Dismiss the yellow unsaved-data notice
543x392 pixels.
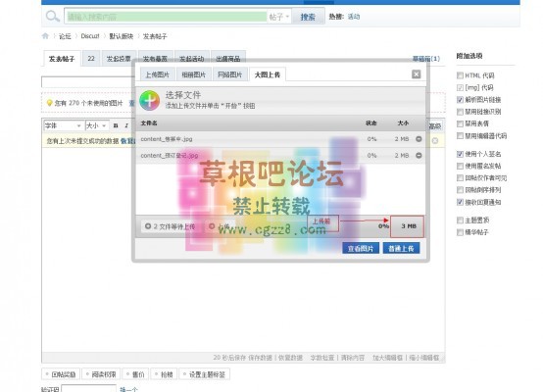tap(435, 140)
